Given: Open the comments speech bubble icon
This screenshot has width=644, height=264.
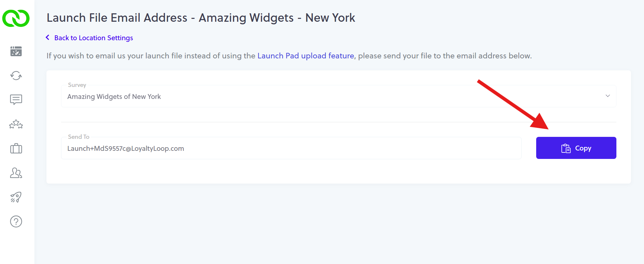Looking at the screenshot, I should click(x=16, y=100).
